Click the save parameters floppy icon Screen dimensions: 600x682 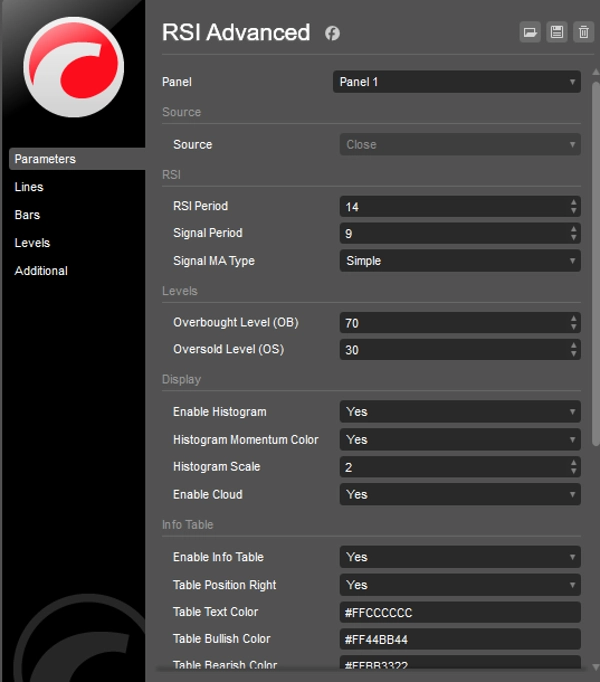click(x=557, y=32)
